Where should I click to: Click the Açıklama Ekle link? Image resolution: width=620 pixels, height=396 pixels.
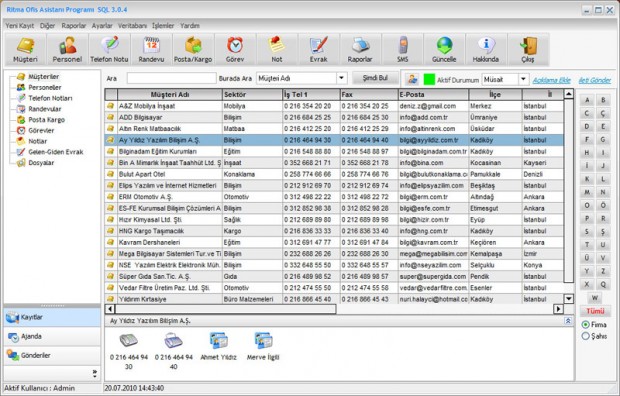[x=552, y=80]
